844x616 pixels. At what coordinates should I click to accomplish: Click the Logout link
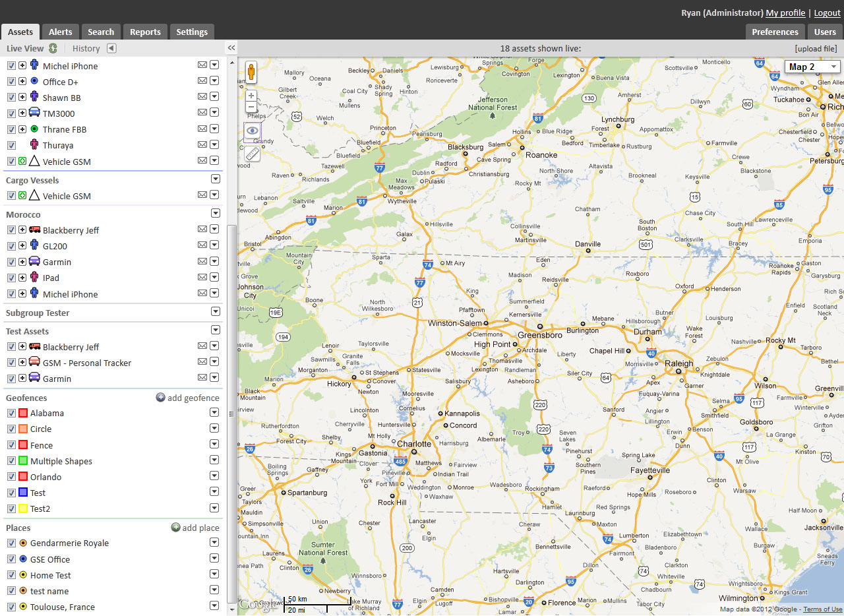(x=827, y=13)
